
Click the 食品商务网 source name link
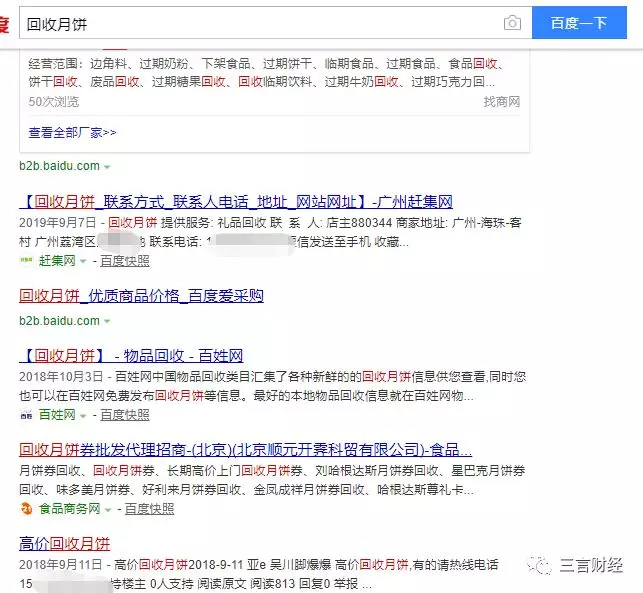(x=69, y=509)
